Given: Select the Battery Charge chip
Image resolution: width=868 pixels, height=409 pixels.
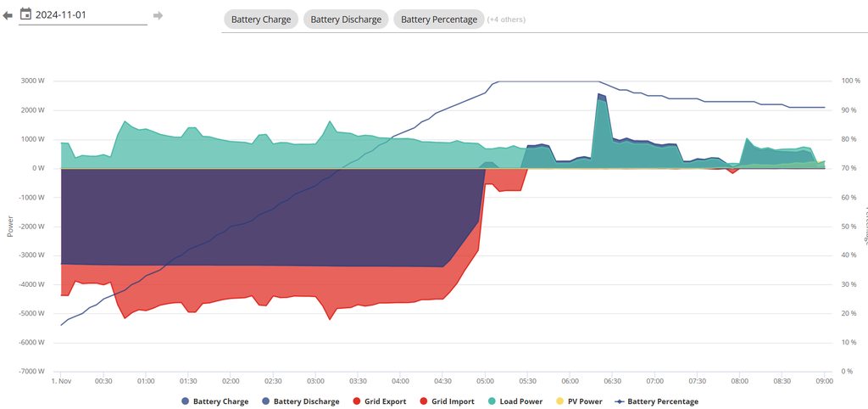Looking at the screenshot, I should click(x=261, y=20).
